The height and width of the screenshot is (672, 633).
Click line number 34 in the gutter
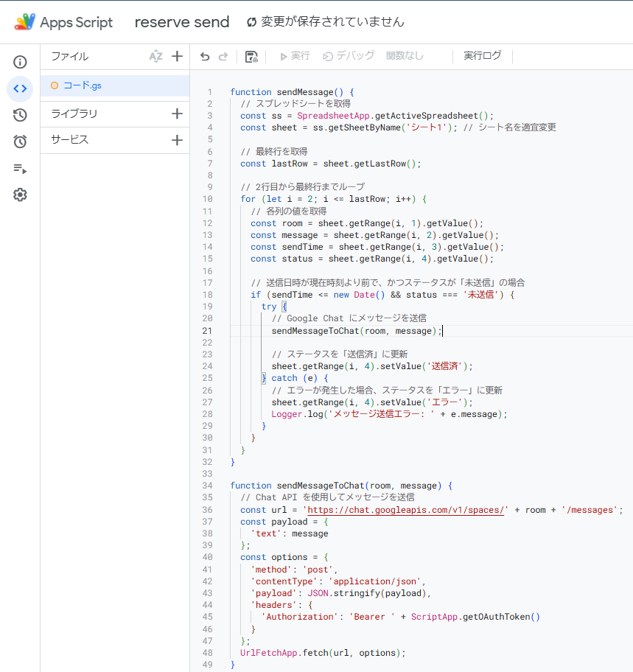coord(207,486)
